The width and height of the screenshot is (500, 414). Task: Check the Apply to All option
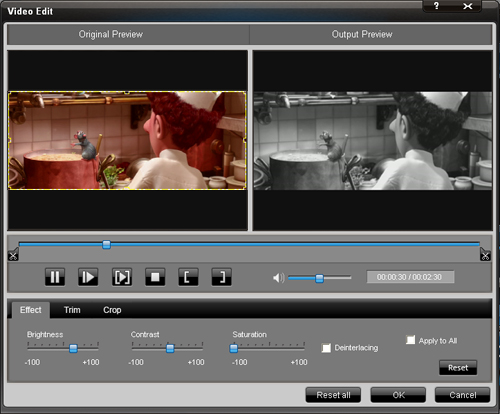[x=411, y=340]
